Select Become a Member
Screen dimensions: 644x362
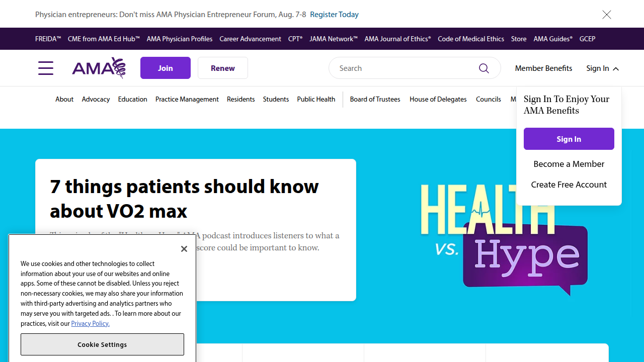pos(569,164)
